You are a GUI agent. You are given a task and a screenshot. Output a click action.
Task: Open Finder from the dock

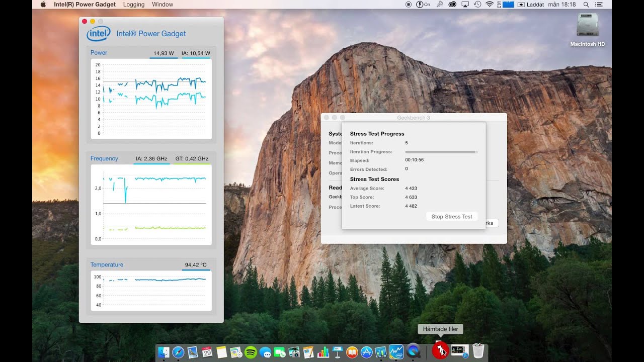point(163,352)
